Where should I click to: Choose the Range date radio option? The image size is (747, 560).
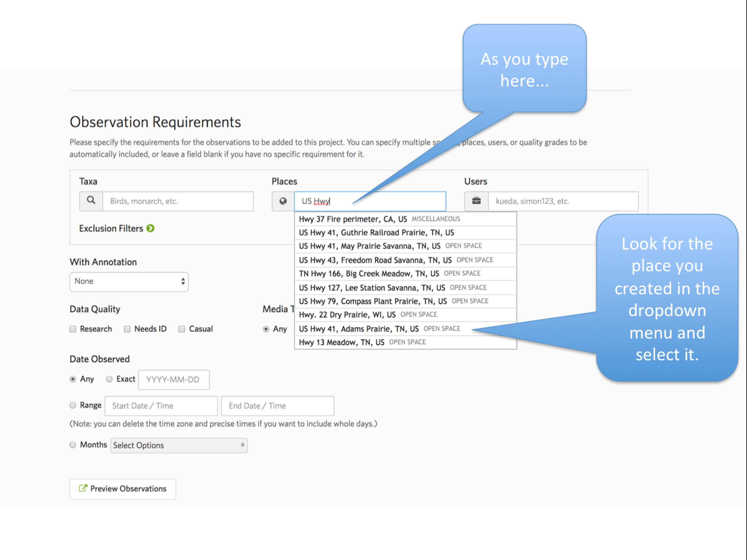click(73, 405)
